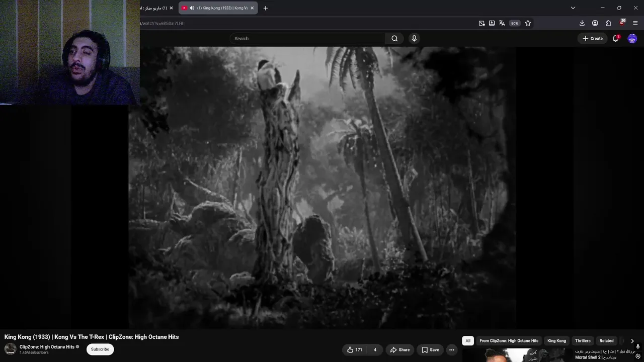Show more filter chips arrow
This screenshot has height=362, width=644.
tap(632, 341)
